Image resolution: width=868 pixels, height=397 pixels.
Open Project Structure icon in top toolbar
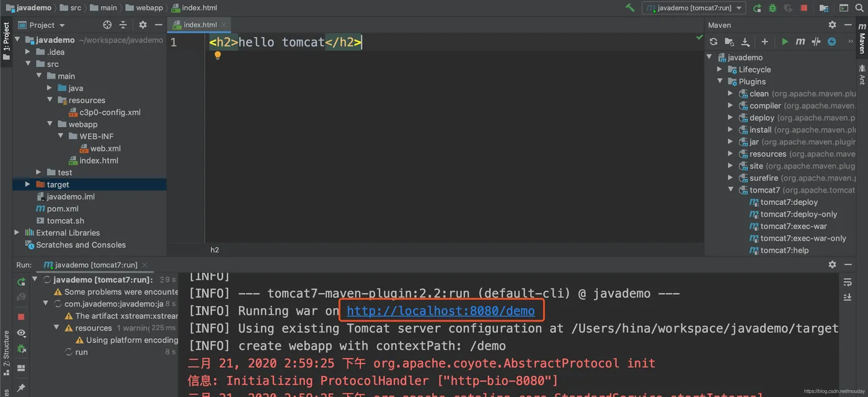tap(824, 8)
